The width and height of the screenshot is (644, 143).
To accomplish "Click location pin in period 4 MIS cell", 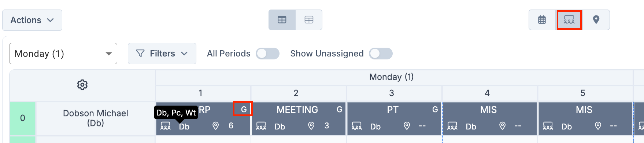I will (x=502, y=126).
